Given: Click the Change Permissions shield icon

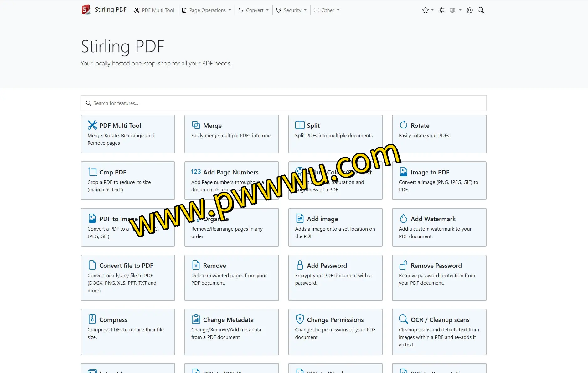Looking at the screenshot, I should [x=300, y=319].
